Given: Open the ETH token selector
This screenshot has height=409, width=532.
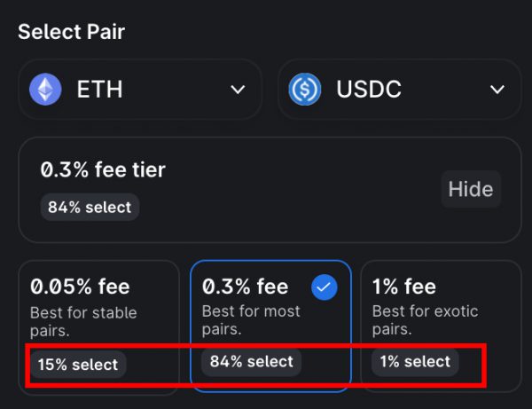Looking at the screenshot, I should click(140, 90).
